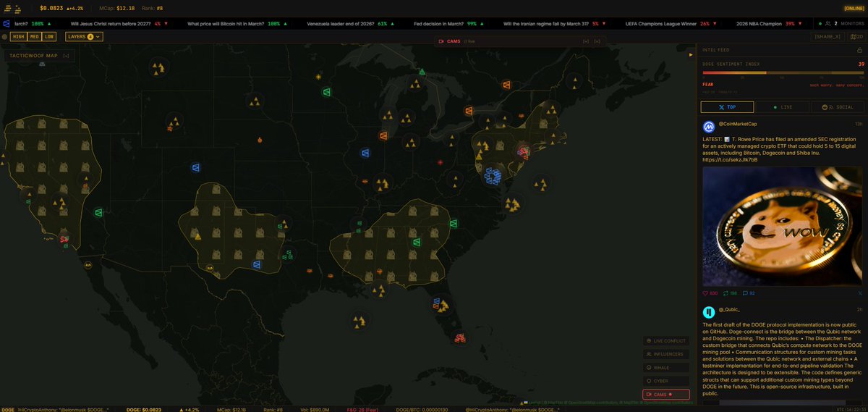Click the red cluster marker south of Florida
The height and width of the screenshot is (412, 868).
tap(459, 337)
